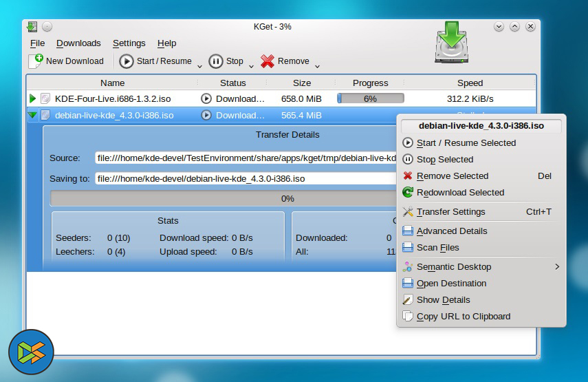Open the Remove dropdown arrow
The height and width of the screenshot is (382, 588).
(x=317, y=66)
